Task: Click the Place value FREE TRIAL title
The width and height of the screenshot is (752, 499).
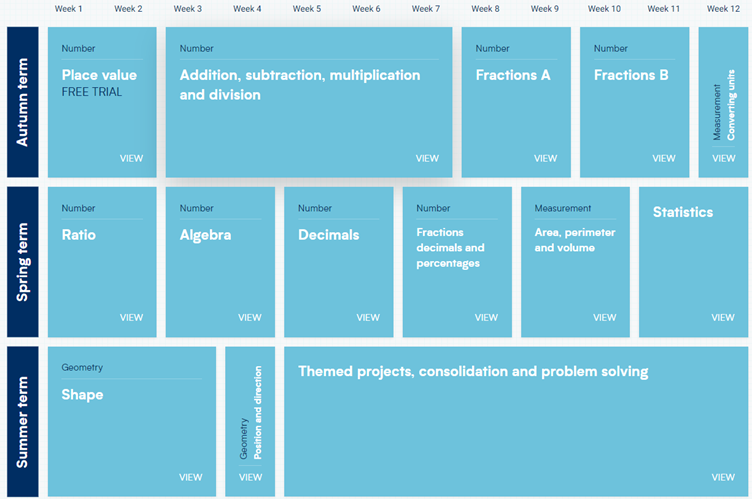Action: click(x=99, y=76)
